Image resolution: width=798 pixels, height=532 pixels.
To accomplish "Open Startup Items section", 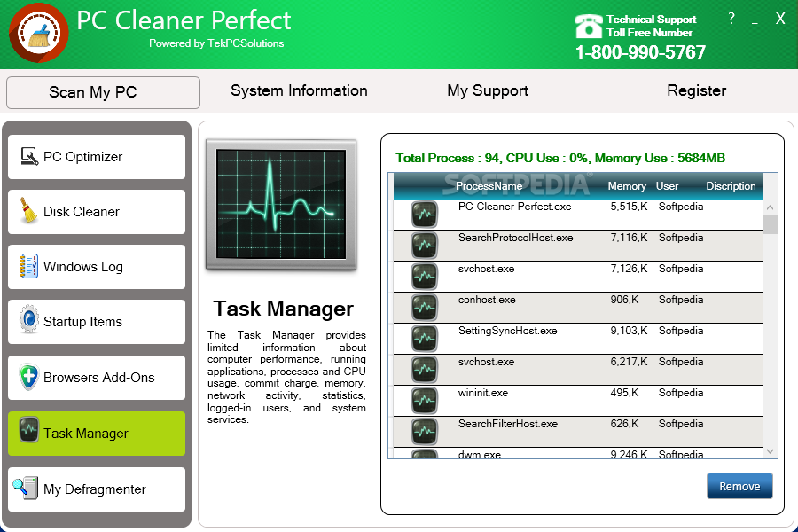I will tap(97, 322).
